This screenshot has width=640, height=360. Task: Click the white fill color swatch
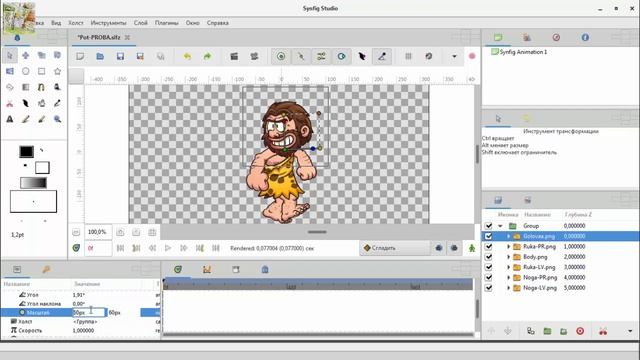click(x=42, y=167)
